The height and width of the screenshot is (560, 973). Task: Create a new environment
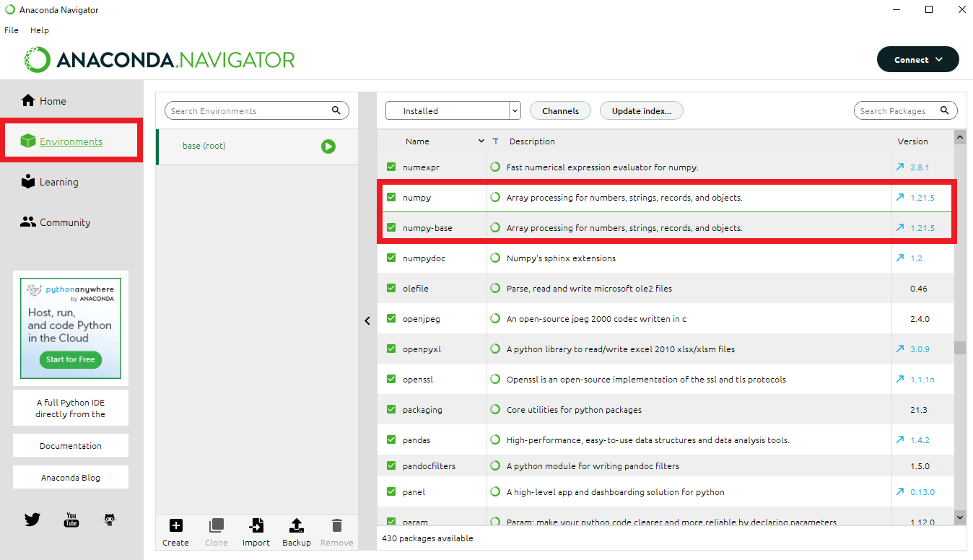pyautogui.click(x=175, y=533)
